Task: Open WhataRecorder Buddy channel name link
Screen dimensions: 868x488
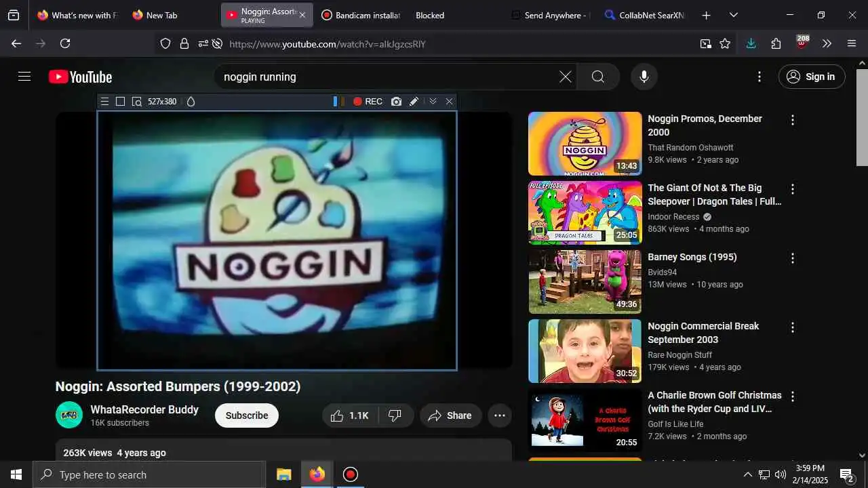Action: [x=144, y=409]
